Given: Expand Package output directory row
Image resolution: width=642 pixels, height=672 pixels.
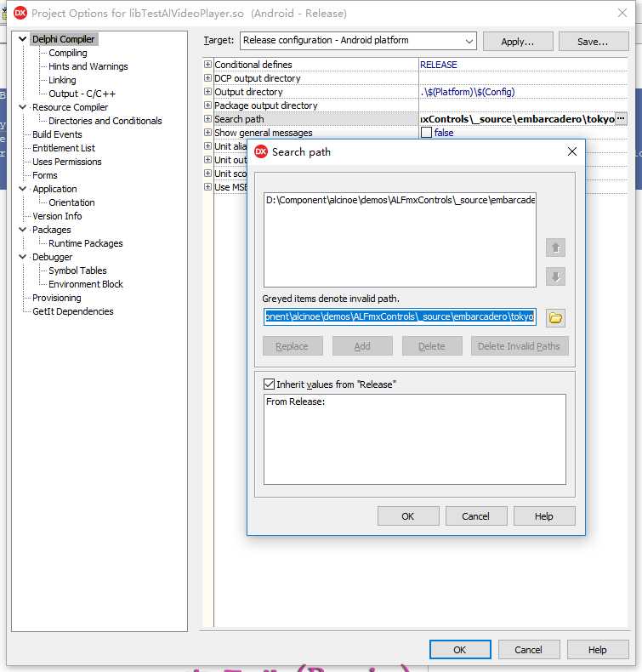Looking at the screenshot, I should [207, 105].
